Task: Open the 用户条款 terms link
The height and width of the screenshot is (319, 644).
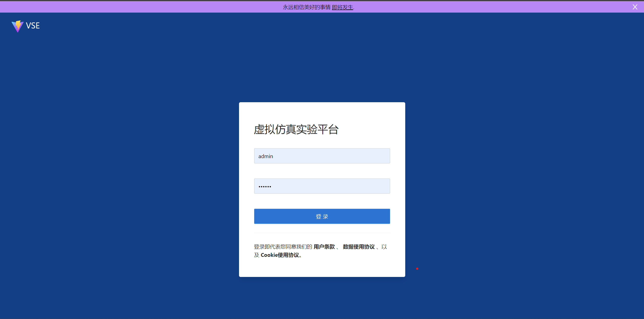Action: [x=324, y=247]
